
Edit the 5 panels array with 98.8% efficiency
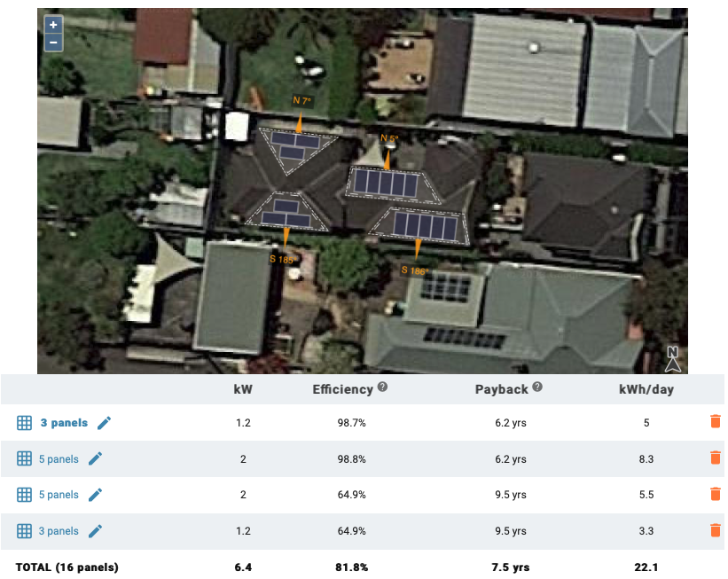tap(95, 458)
